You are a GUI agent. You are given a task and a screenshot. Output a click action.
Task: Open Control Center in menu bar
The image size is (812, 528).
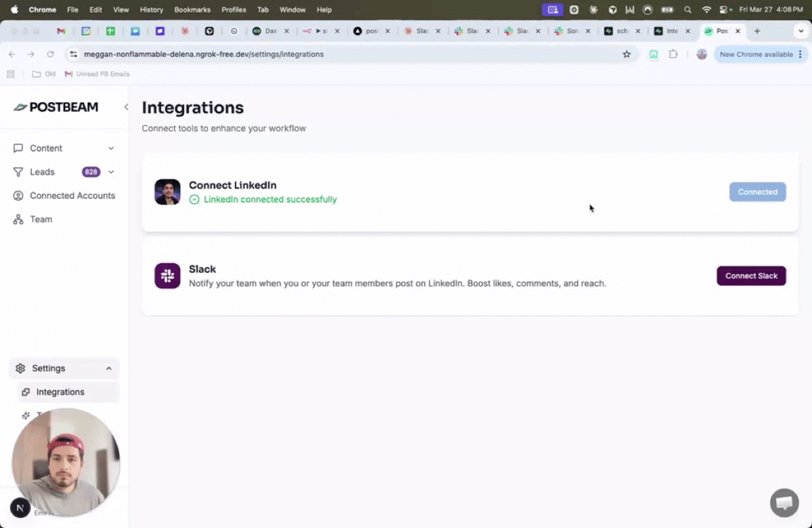coord(725,9)
